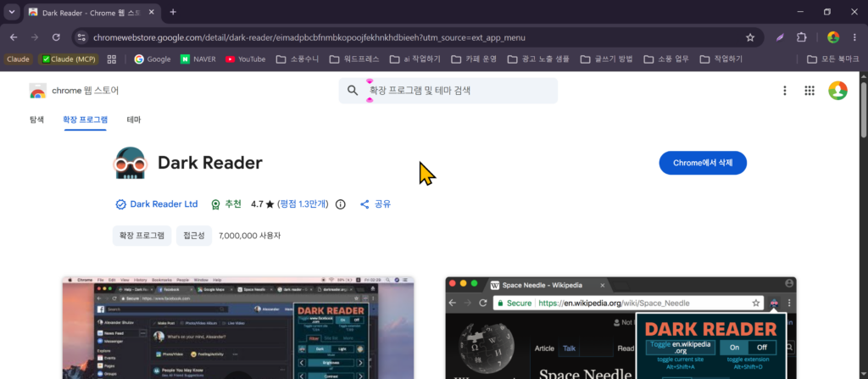Click the verified badge beside Dark Reader Ltd
The width and height of the screenshot is (868, 379).
pos(120,204)
